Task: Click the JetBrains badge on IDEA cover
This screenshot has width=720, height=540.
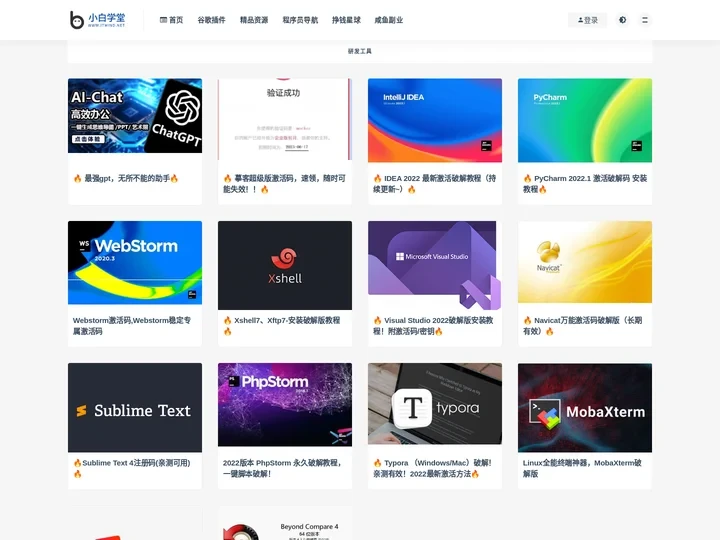Action: coord(486,146)
